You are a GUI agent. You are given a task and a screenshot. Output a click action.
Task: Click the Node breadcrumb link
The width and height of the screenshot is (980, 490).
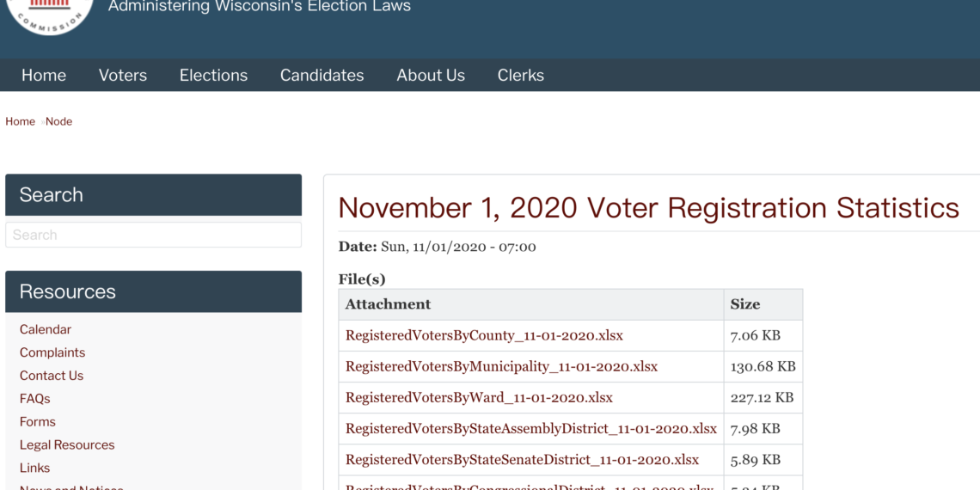pyautogui.click(x=58, y=121)
